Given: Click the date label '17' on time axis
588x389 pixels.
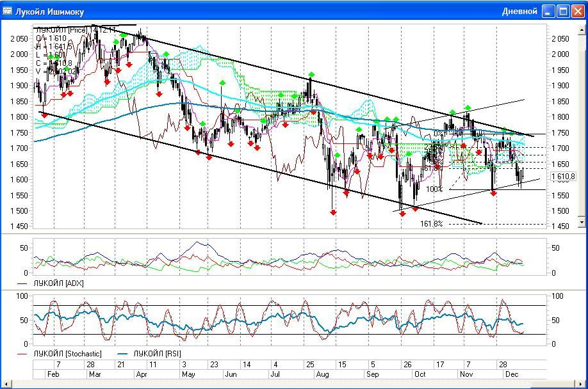Looking at the screenshot, I should (440, 365).
